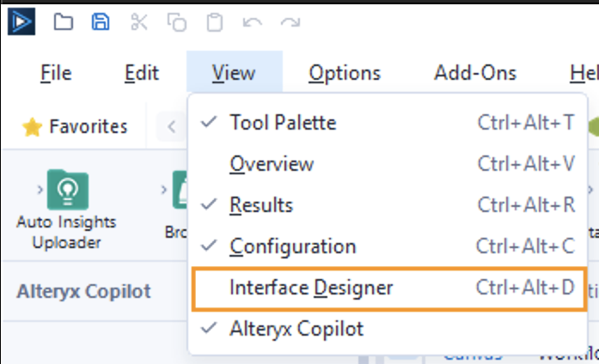
Task: Toggle Tool Palette visibility in View menu
Action: 388,123
